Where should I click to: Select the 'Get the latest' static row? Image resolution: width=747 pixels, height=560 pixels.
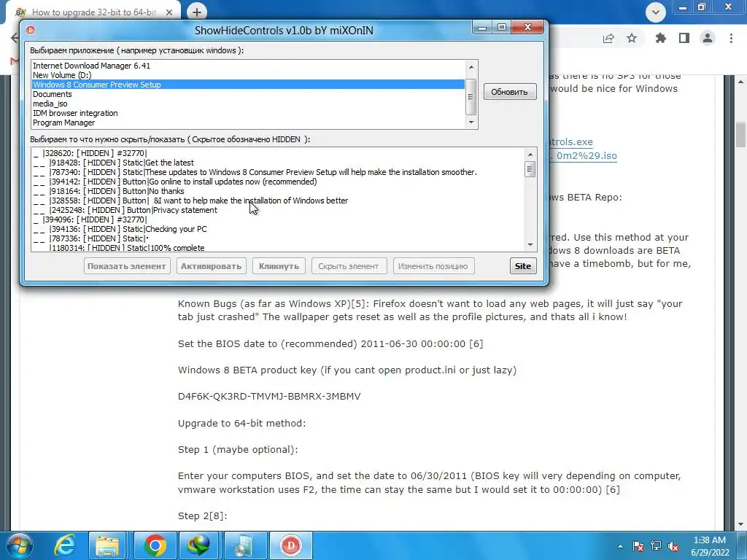click(x=278, y=163)
